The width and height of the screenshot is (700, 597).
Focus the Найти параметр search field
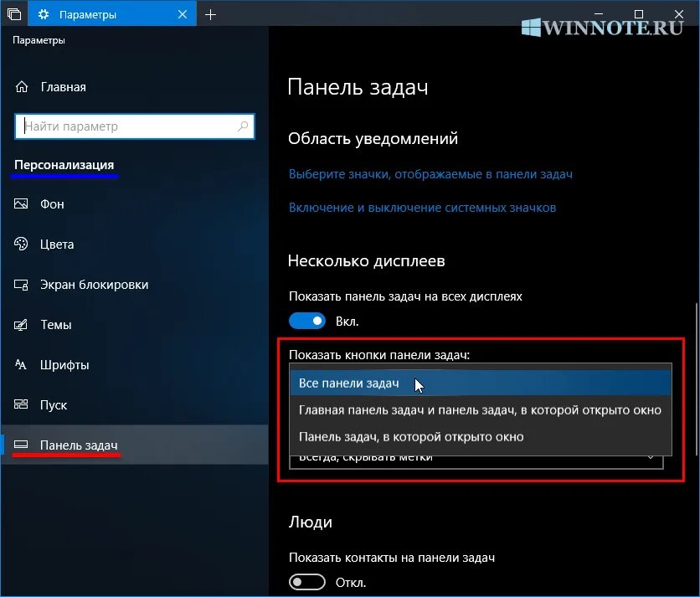tap(134, 126)
